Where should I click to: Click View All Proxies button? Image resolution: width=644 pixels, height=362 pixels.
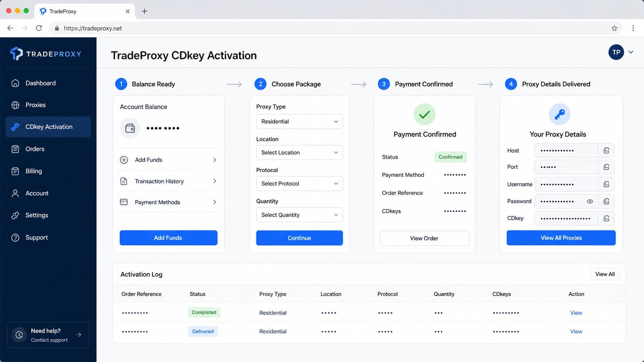561,238
